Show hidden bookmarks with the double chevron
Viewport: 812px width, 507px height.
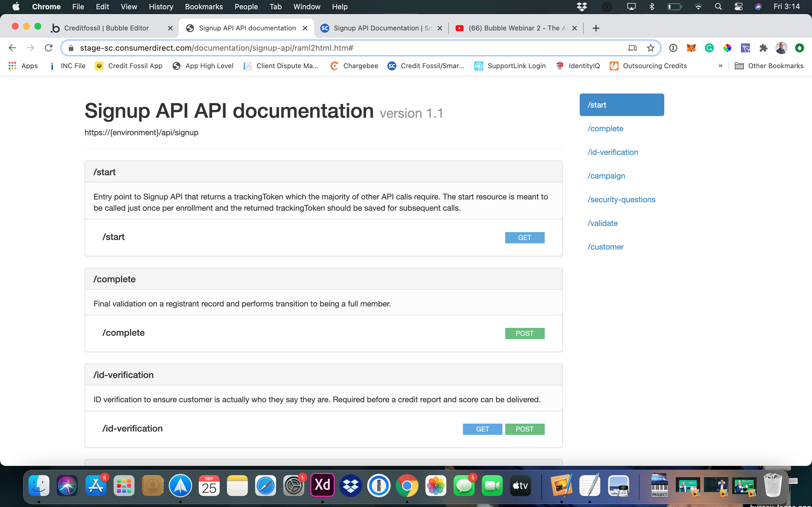[x=720, y=66]
